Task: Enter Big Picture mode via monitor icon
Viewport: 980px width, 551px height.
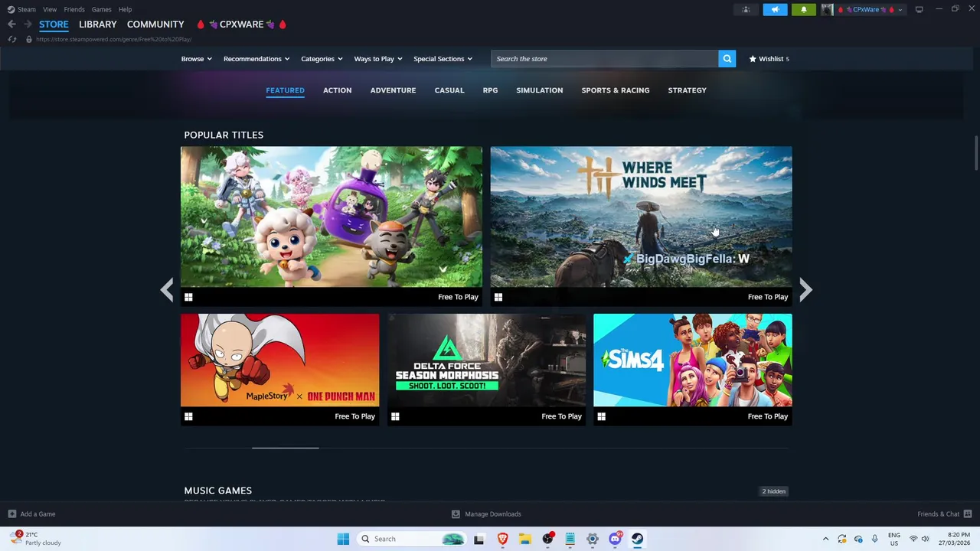Action: click(919, 9)
